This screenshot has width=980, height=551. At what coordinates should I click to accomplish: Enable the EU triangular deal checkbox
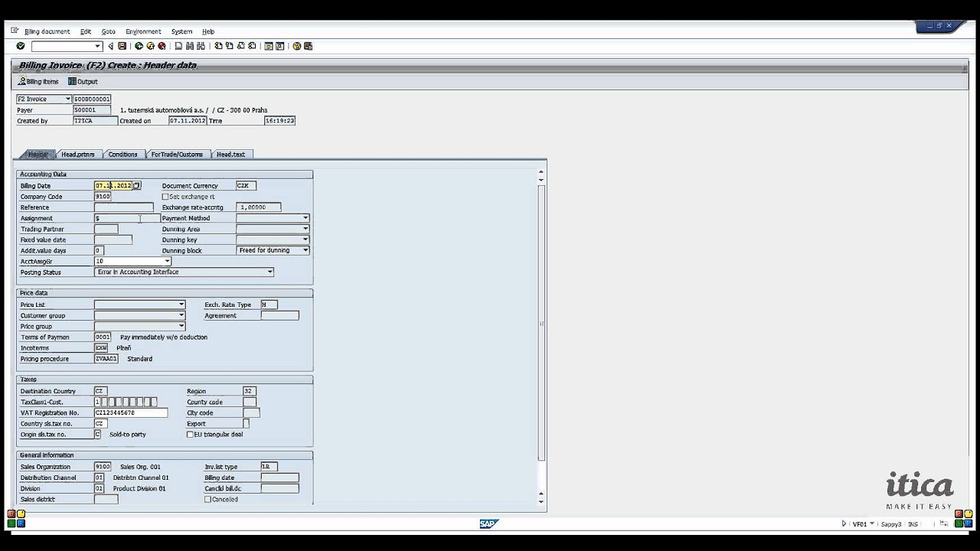coord(190,434)
